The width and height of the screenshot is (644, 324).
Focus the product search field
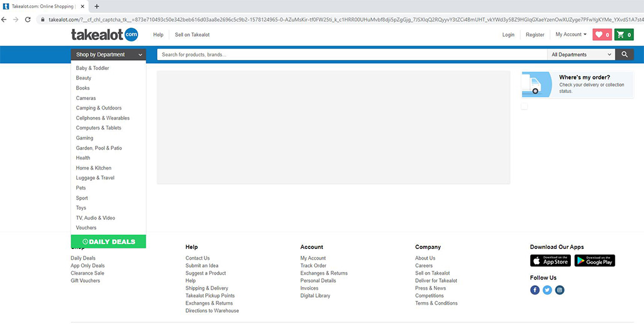[x=350, y=54]
